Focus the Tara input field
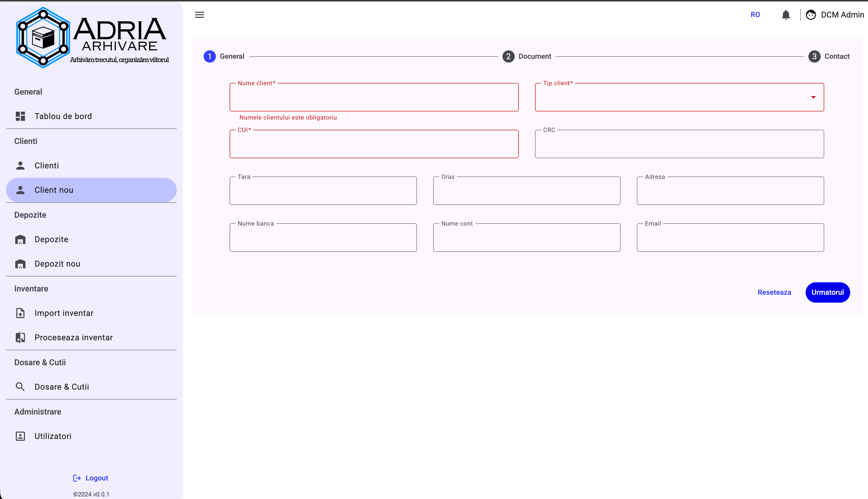The width and height of the screenshot is (868, 499). (323, 191)
